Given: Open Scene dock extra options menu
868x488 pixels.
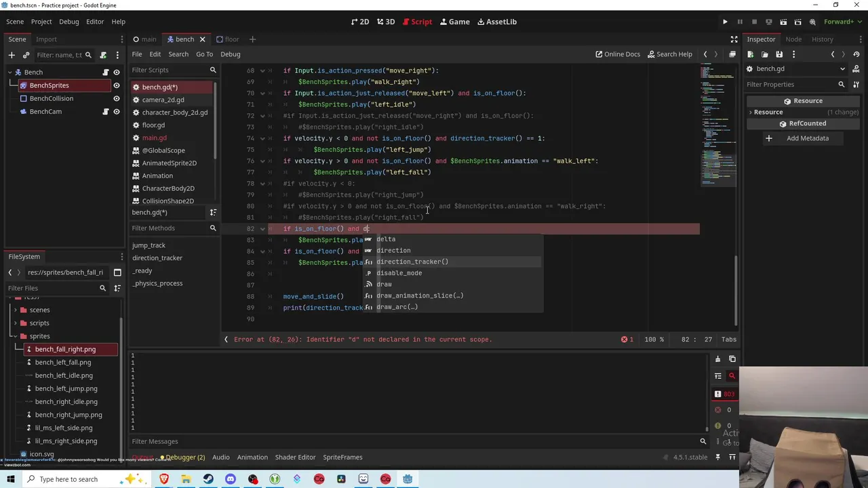Looking at the screenshot, I should (117, 55).
